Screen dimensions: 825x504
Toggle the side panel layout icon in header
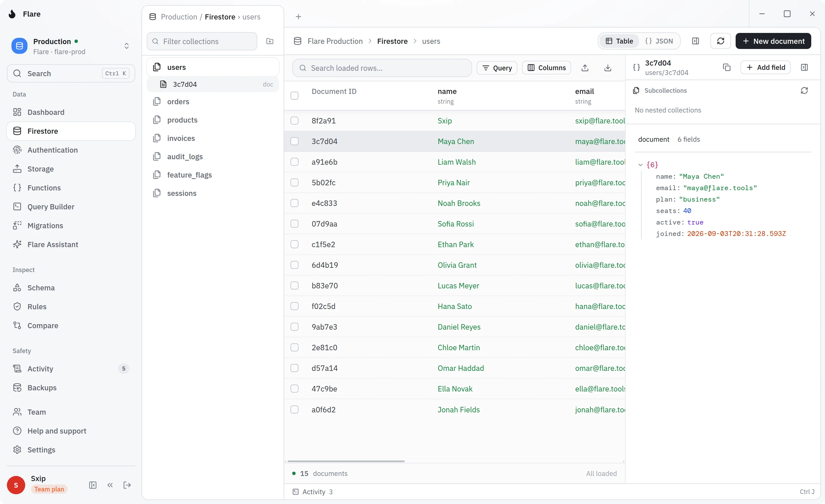696,41
